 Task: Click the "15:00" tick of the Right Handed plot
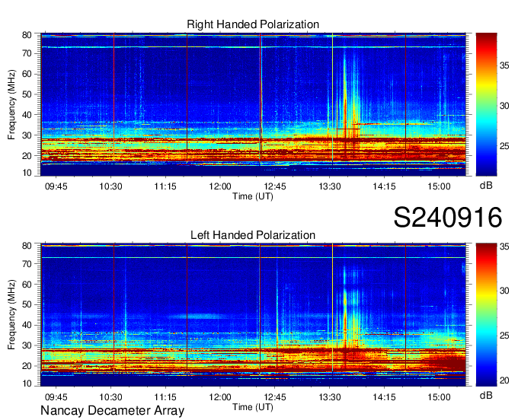coord(439,186)
